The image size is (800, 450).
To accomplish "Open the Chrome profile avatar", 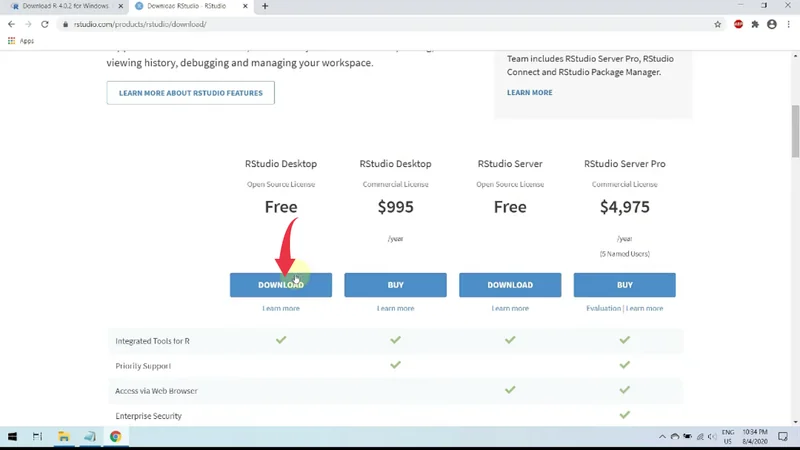I will point(772,24).
